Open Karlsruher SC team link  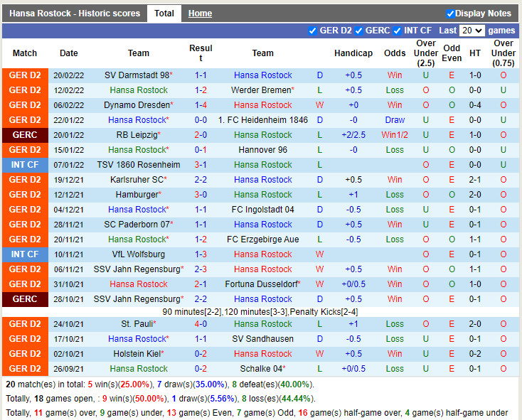click(137, 180)
